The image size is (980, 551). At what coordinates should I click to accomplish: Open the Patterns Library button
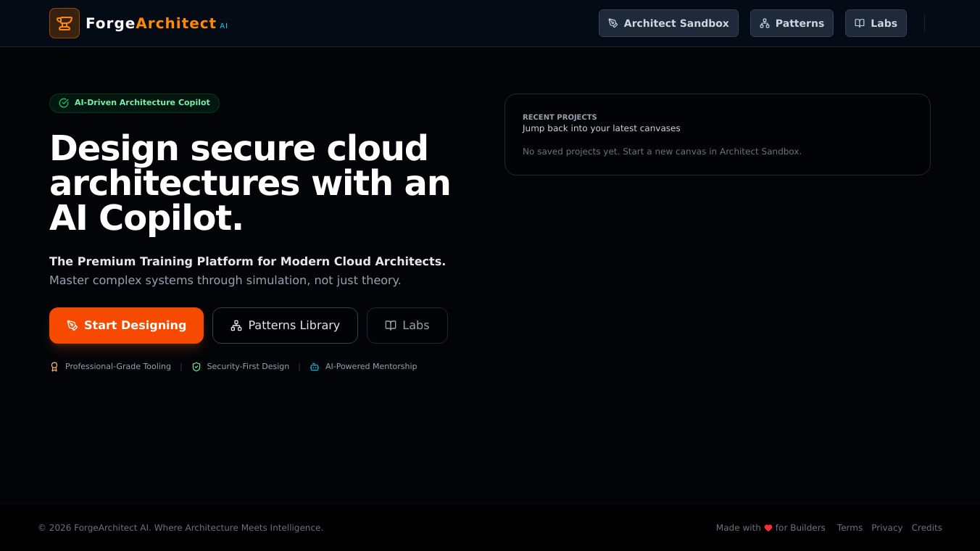click(285, 326)
